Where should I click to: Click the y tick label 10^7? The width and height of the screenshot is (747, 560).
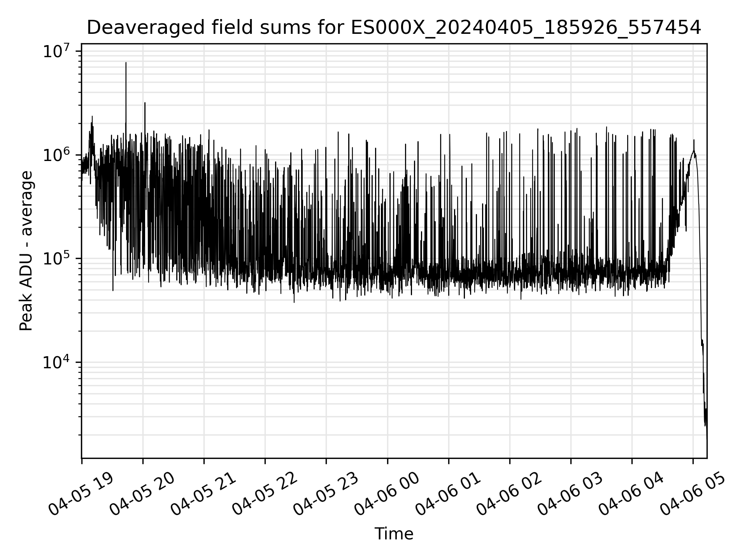click(x=56, y=51)
